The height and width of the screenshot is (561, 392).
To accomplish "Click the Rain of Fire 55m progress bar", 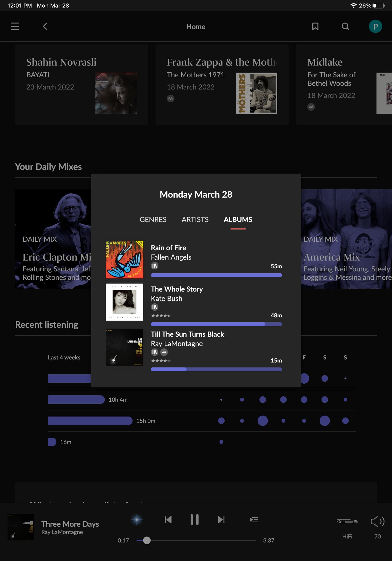I will coord(216,275).
